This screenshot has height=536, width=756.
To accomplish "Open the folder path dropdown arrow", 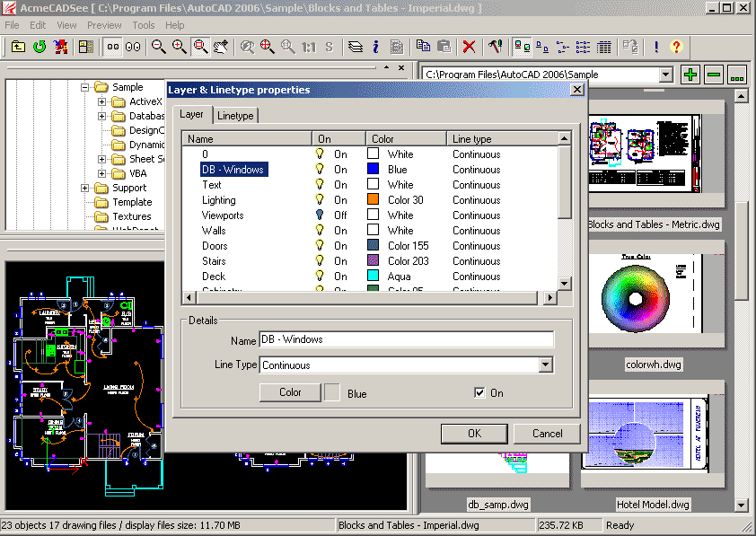I will pyautogui.click(x=666, y=75).
